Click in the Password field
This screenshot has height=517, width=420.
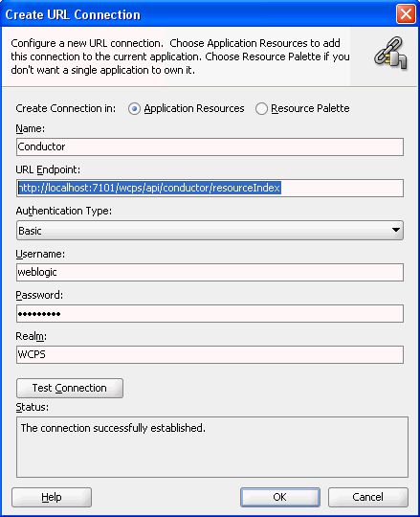tap(210, 314)
